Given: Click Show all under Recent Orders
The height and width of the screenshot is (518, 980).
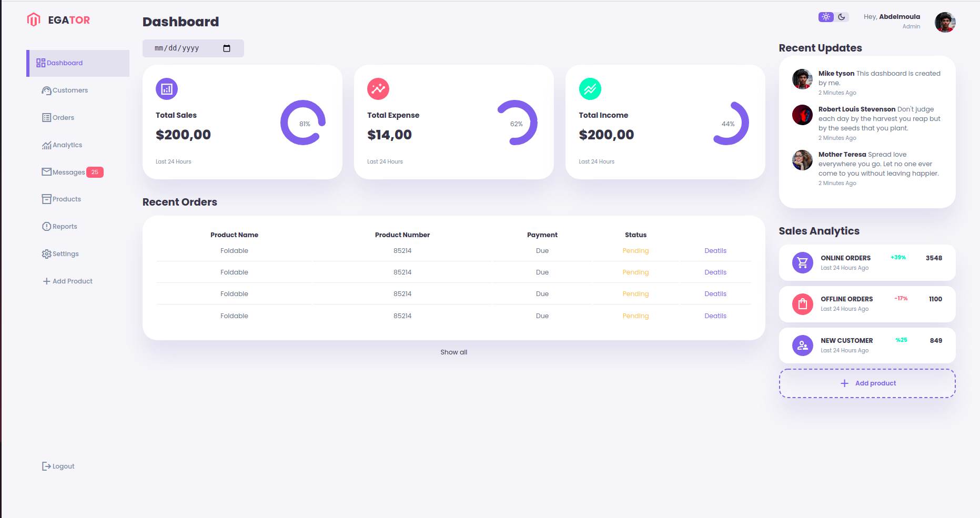Looking at the screenshot, I should [453, 352].
